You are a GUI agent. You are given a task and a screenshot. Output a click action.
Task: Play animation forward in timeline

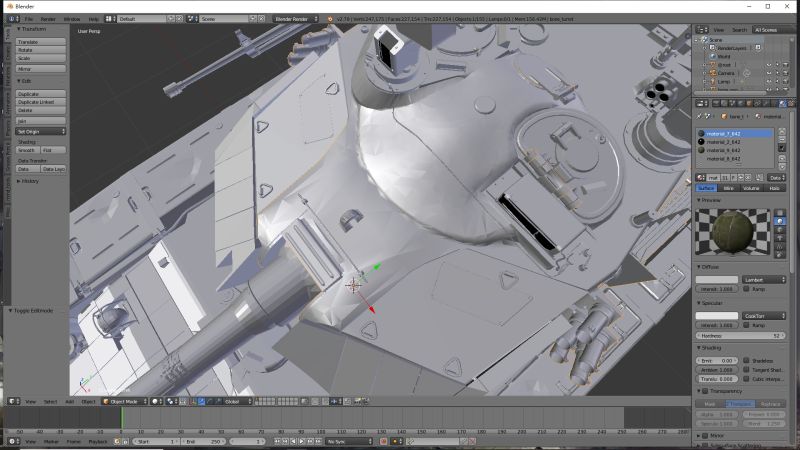tap(302, 441)
